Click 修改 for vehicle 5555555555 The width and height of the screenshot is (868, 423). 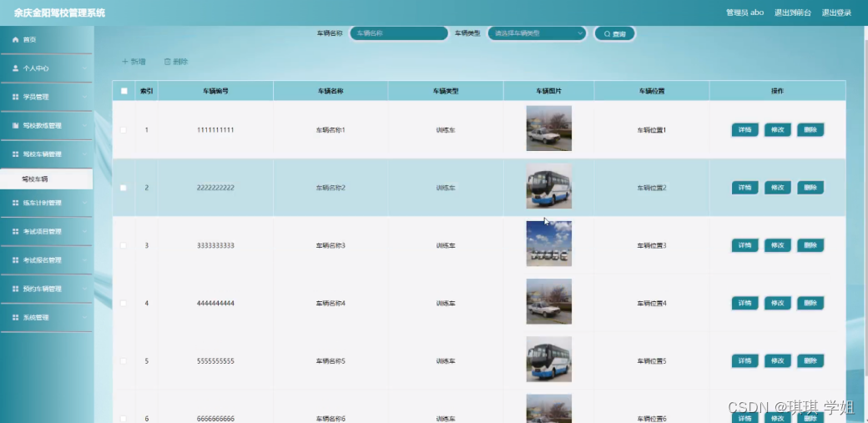(x=777, y=361)
